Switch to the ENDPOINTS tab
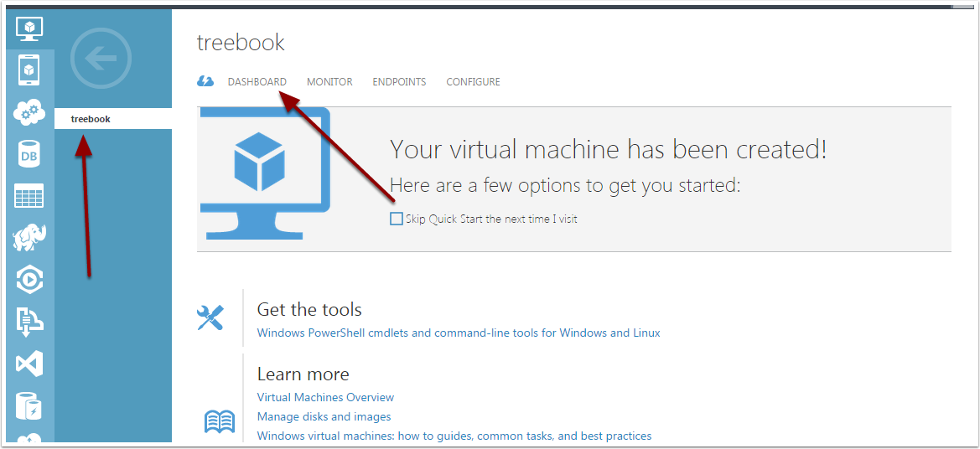 tap(399, 82)
